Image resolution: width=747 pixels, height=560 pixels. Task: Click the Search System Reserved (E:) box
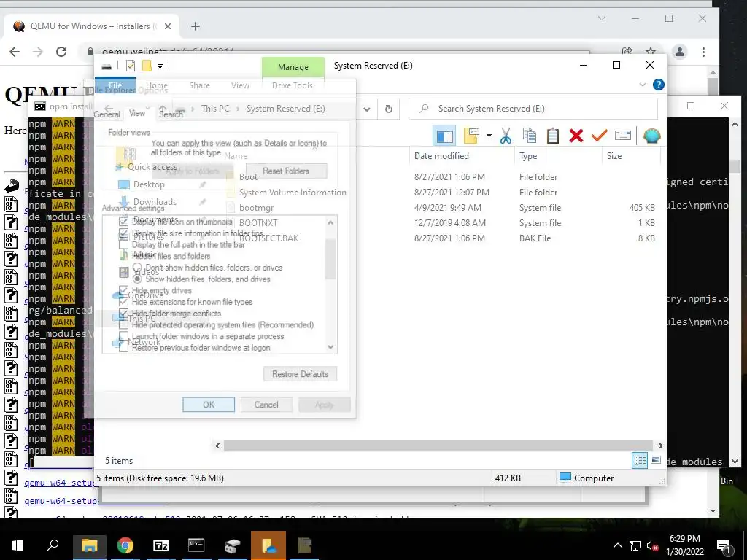(533, 109)
